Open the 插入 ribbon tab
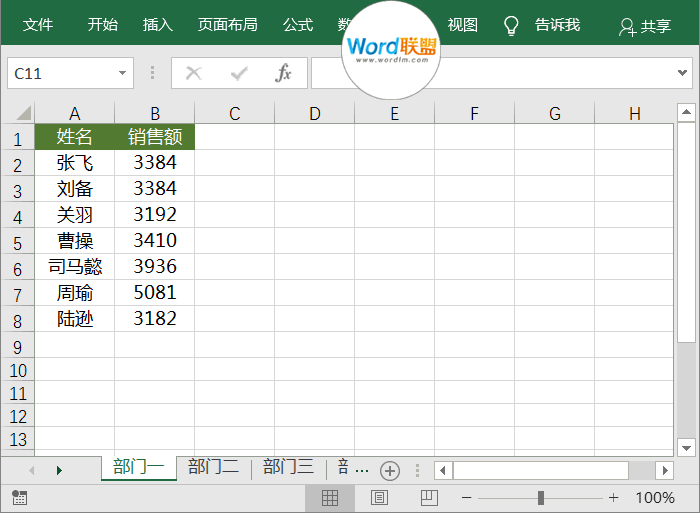Screen dimensions: 700x513 [x=158, y=25]
